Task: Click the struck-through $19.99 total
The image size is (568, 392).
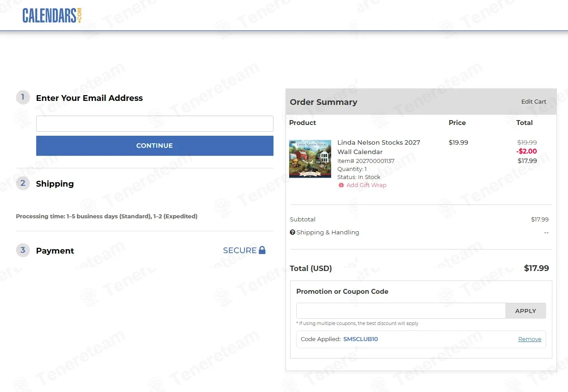Action: 527,142
